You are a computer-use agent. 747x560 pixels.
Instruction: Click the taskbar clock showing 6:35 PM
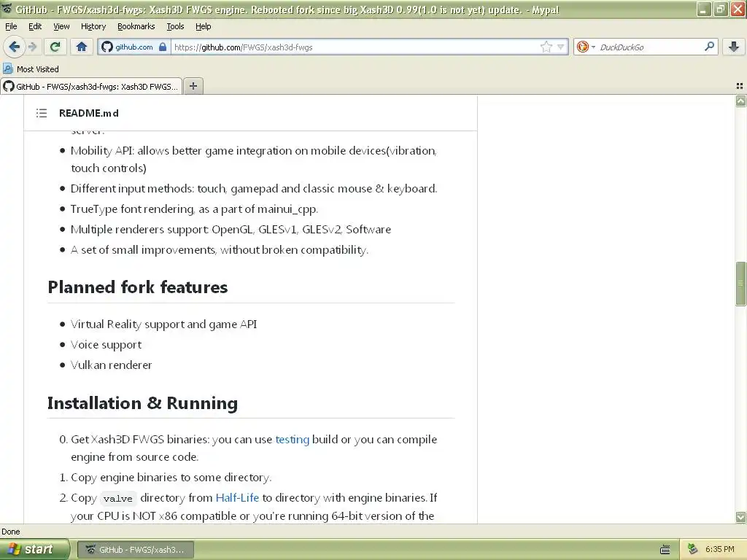(719, 549)
